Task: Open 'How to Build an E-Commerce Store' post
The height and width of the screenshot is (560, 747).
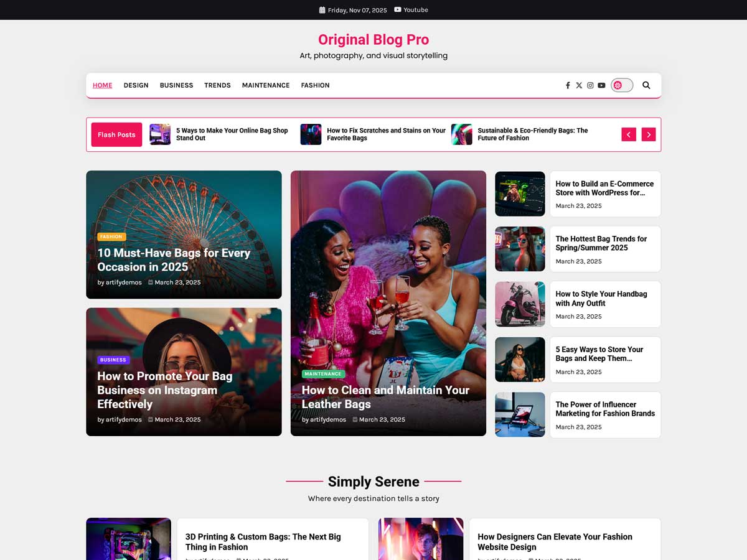Action: [x=604, y=188]
